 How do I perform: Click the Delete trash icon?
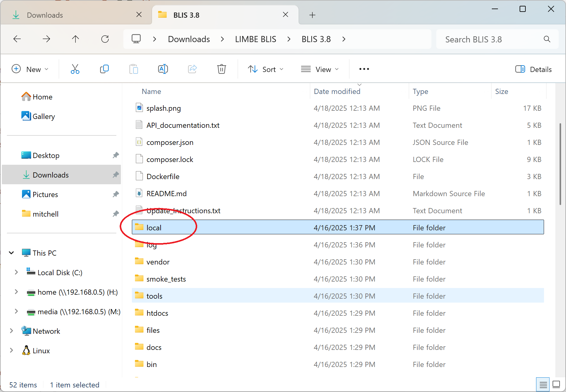click(x=222, y=69)
